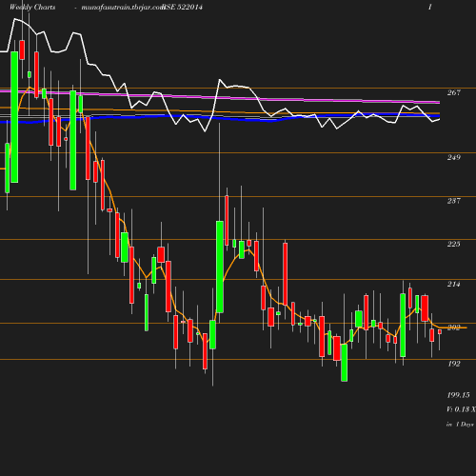This screenshot has height=476, width=476.
Task: Click the 249 price axis label
Action: (x=454, y=157)
